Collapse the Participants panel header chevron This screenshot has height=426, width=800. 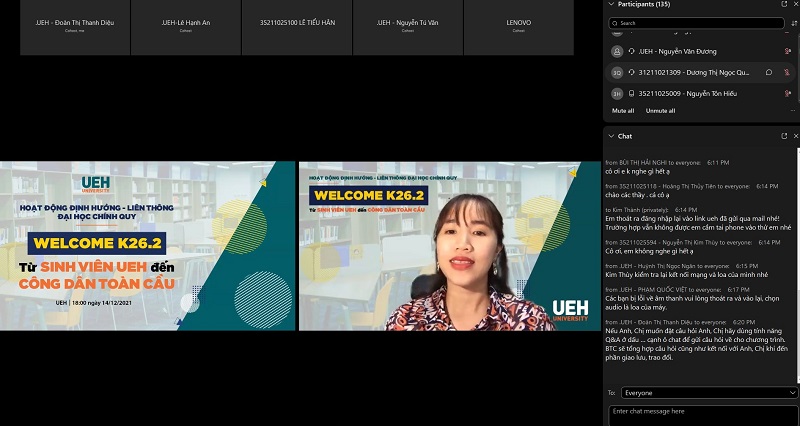click(611, 4)
